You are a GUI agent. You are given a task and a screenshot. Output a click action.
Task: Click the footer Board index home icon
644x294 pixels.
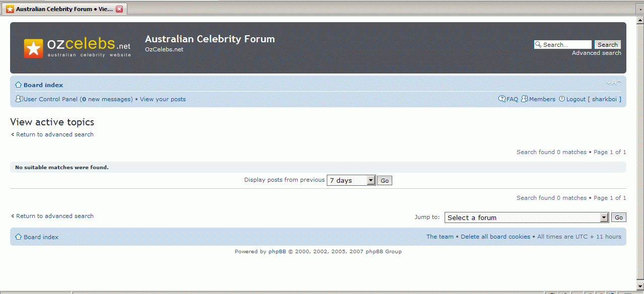19,237
